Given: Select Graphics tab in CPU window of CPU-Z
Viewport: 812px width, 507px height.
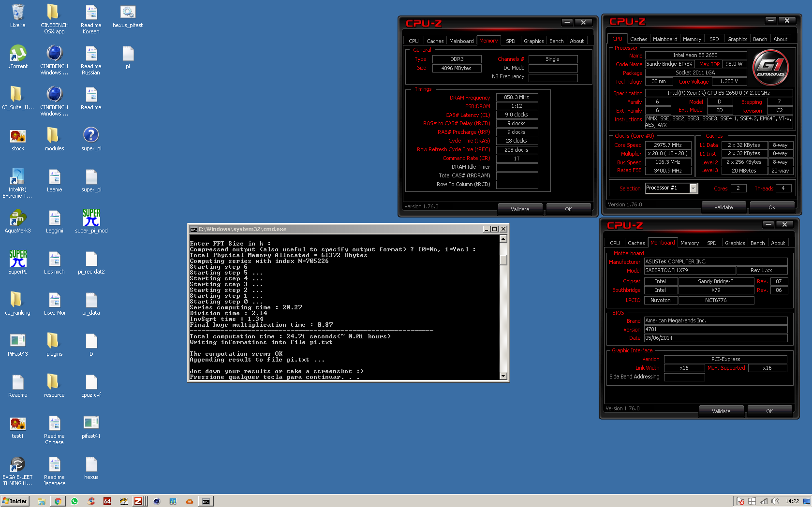Looking at the screenshot, I should [x=737, y=39].
